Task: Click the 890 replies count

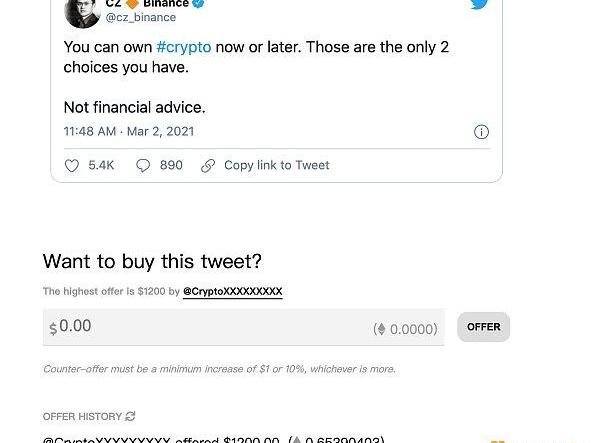Action: coord(171,165)
